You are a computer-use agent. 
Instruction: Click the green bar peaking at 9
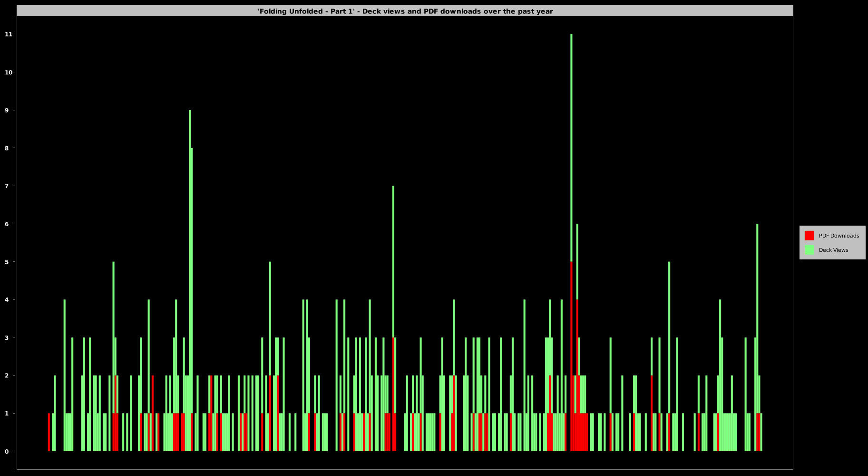click(x=190, y=281)
